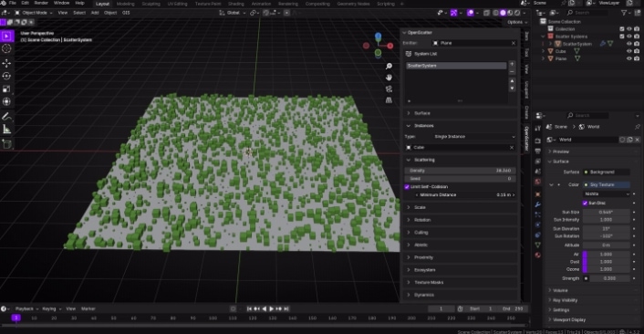Open the viewport Add menu
644x334 pixels.
coord(95,13)
